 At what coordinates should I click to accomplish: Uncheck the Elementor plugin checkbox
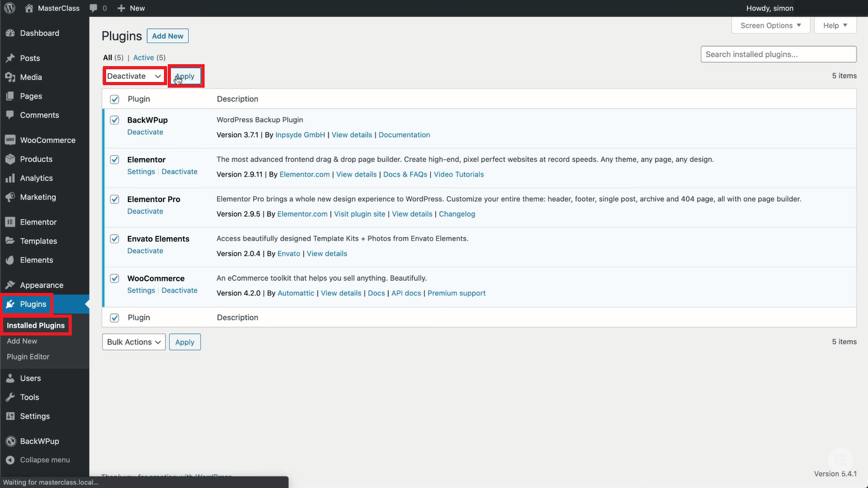click(x=114, y=159)
